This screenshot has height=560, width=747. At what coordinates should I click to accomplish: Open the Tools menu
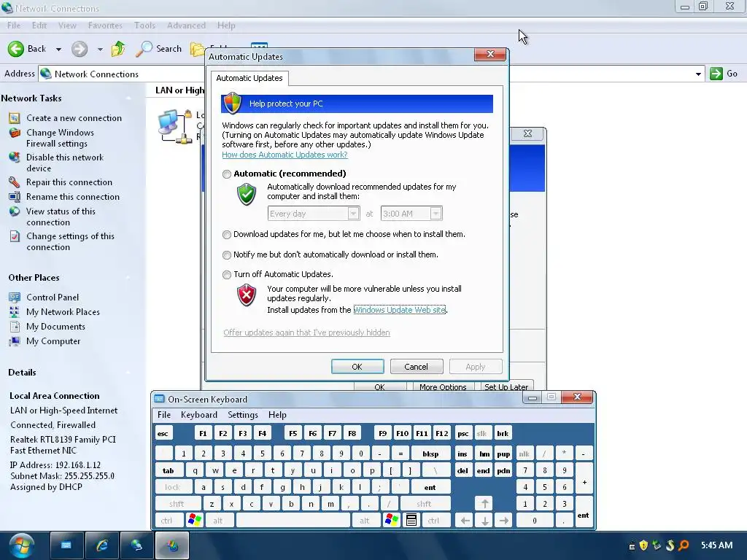(144, 26)
